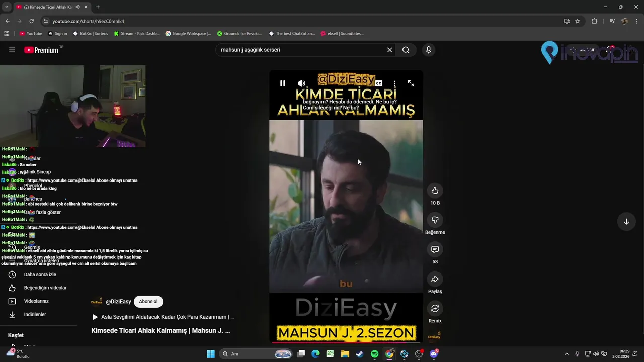This screenshot has width=644, height=362.
Task: Open the Sign in bookmark
Action: (x=57, y=34)
